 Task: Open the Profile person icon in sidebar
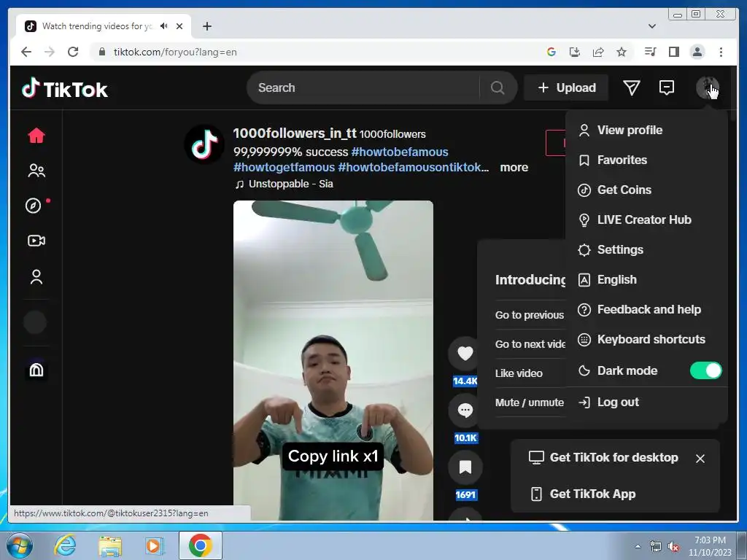(36, 276)
